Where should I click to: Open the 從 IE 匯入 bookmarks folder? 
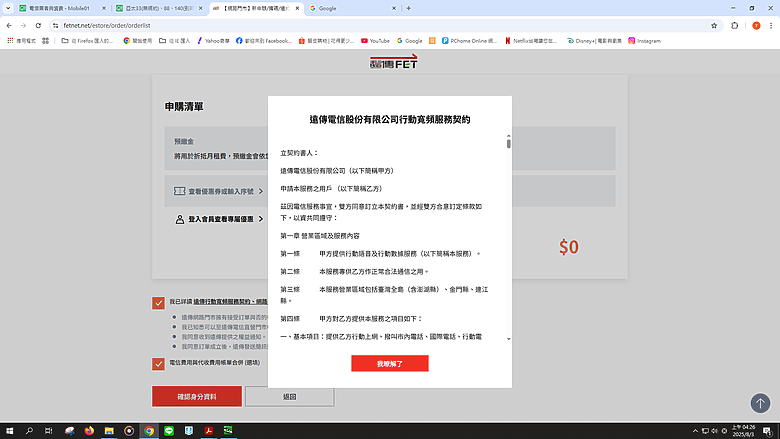click(175, 41)
